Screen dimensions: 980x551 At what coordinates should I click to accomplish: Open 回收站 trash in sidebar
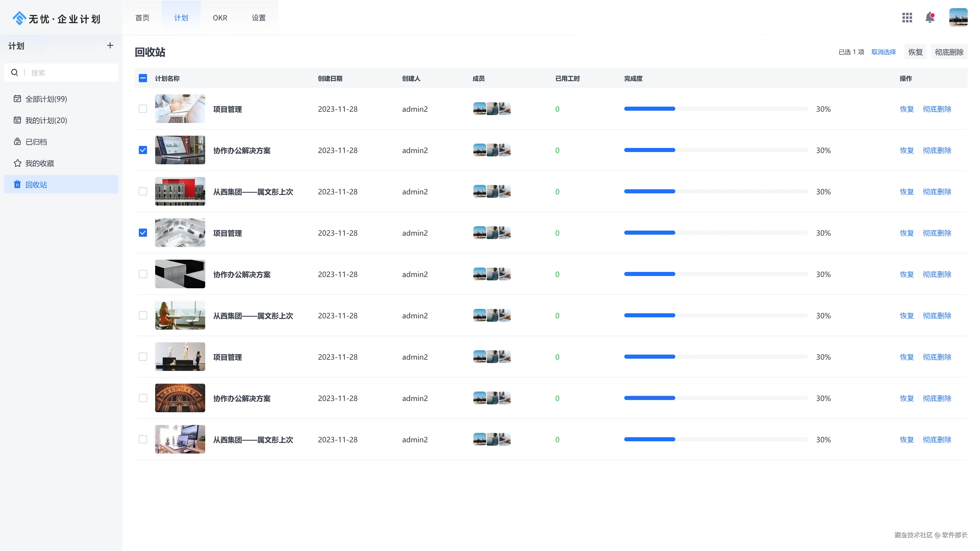(x=36, y=185)
